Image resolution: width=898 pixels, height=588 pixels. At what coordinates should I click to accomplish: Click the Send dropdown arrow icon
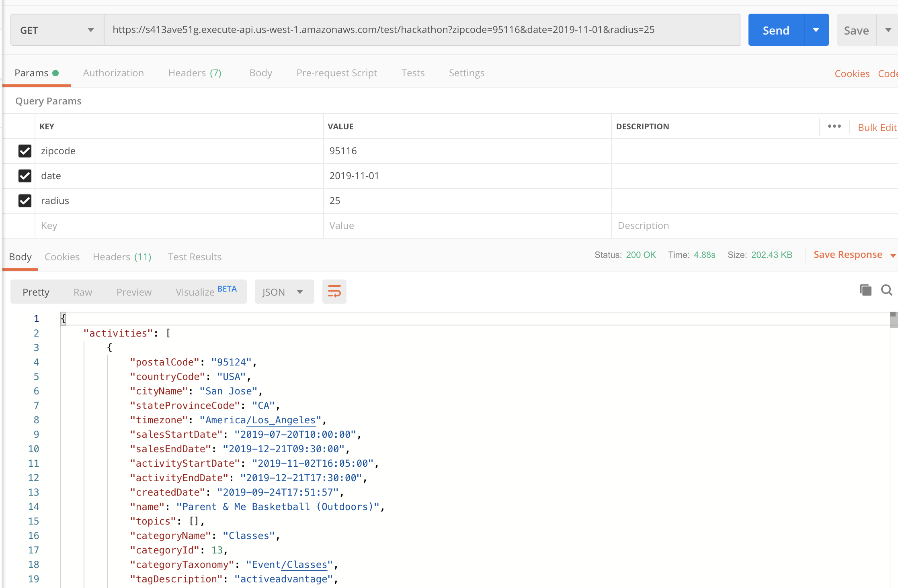pyautogui.click(x=816, y=30)
